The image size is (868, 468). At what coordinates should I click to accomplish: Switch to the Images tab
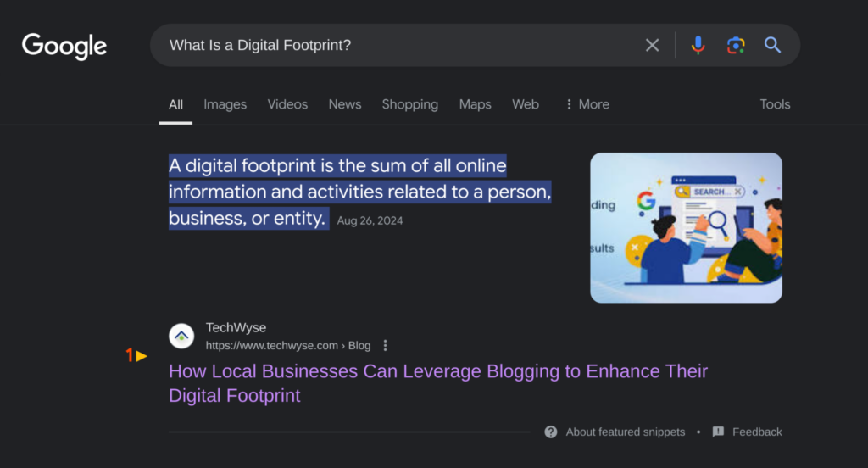[225, 104]
